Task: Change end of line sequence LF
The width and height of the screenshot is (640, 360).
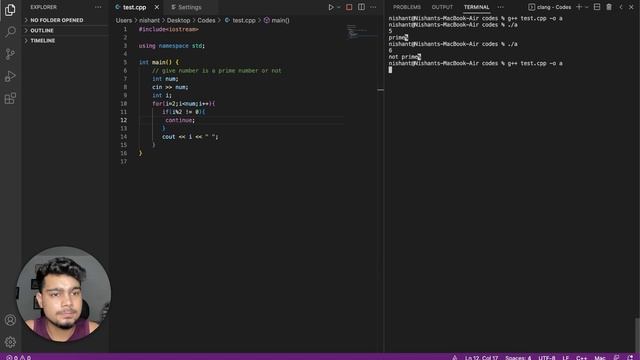Action: 566,357
